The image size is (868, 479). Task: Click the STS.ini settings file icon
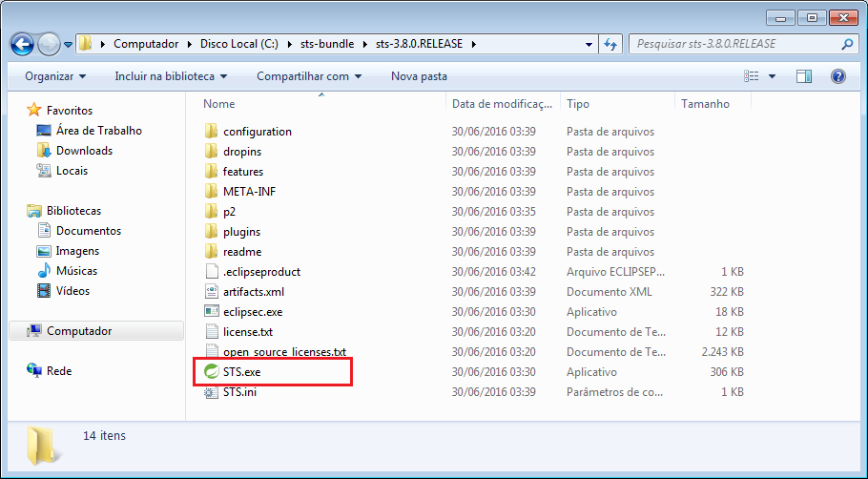211,392
